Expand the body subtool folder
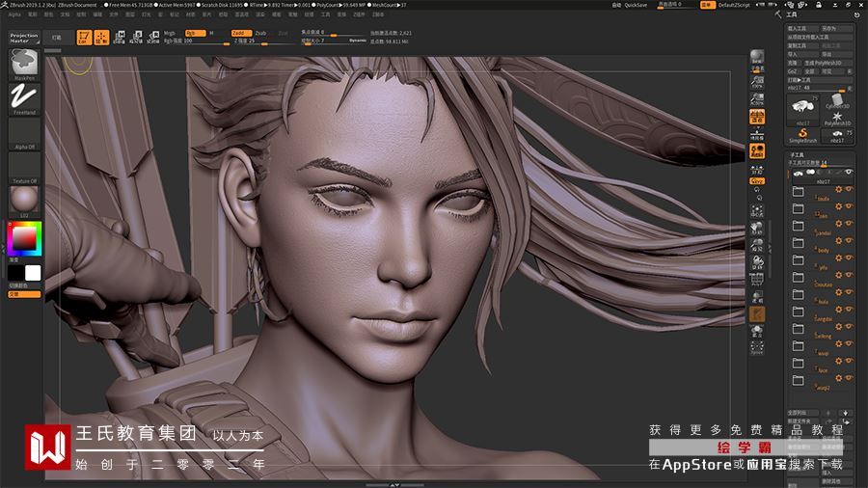The width and height of the screenshot is (868, 488). (798, 242)
